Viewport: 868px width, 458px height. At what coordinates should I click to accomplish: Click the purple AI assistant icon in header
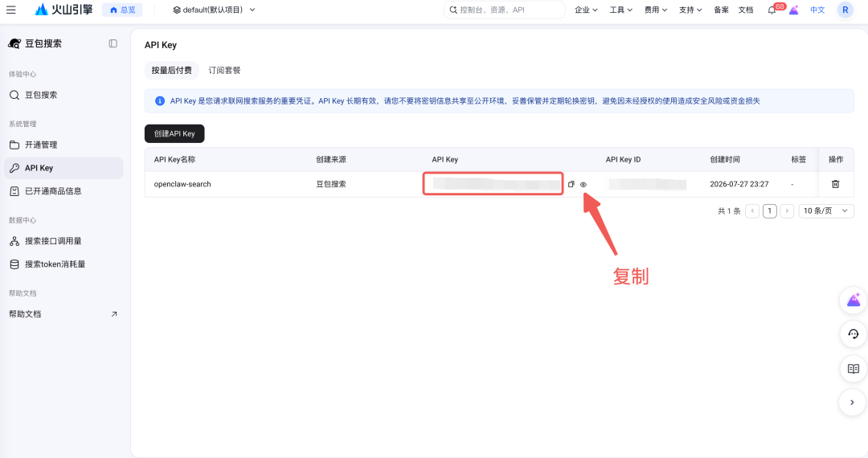click(794, 10)
